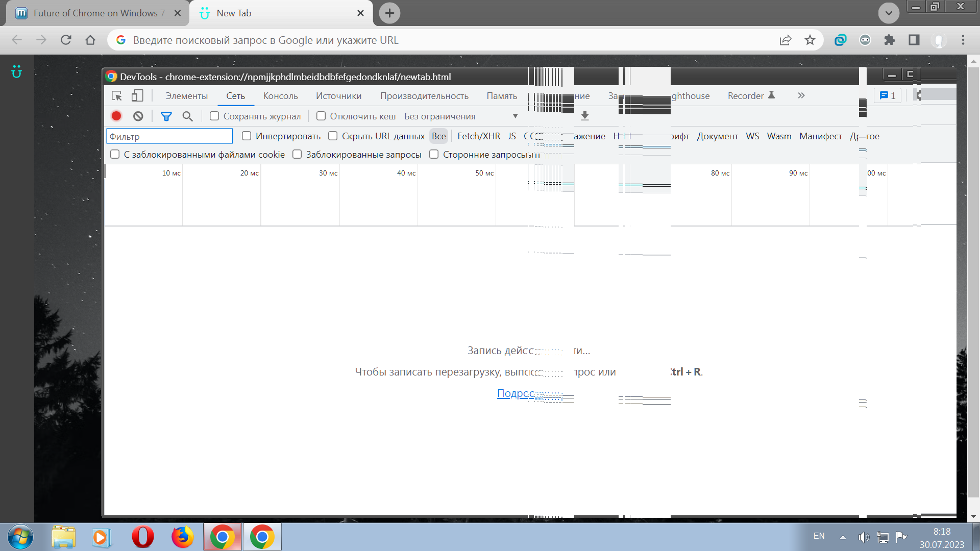This screenshot has width=980, height=551.
Task: Clear the network log icon
Action: coord(138,116)
